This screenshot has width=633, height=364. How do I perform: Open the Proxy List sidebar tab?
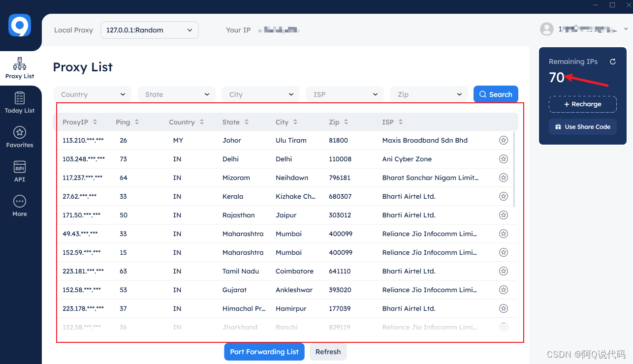point(20,68)
